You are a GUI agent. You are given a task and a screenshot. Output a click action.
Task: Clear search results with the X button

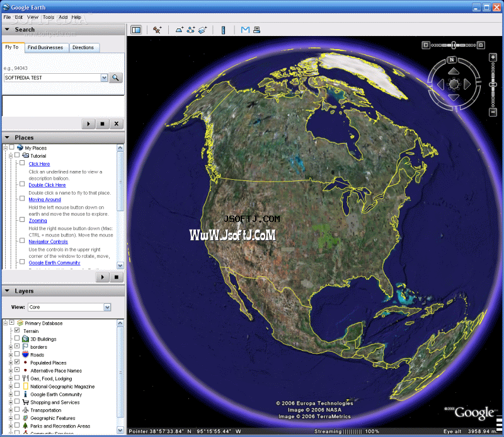(x=117, y=124)
